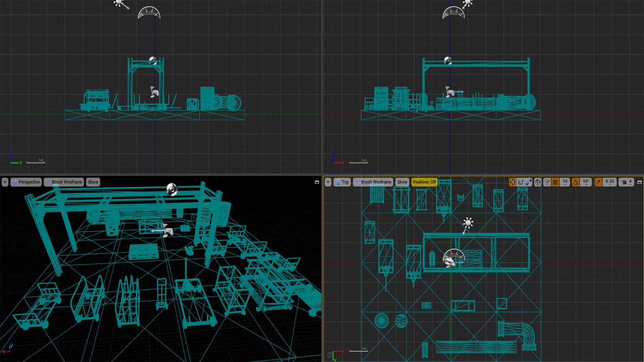Select sphere reflection capture in Perspective viewport
This screenshot has width=644, height=362.
(x=172, y=189)
